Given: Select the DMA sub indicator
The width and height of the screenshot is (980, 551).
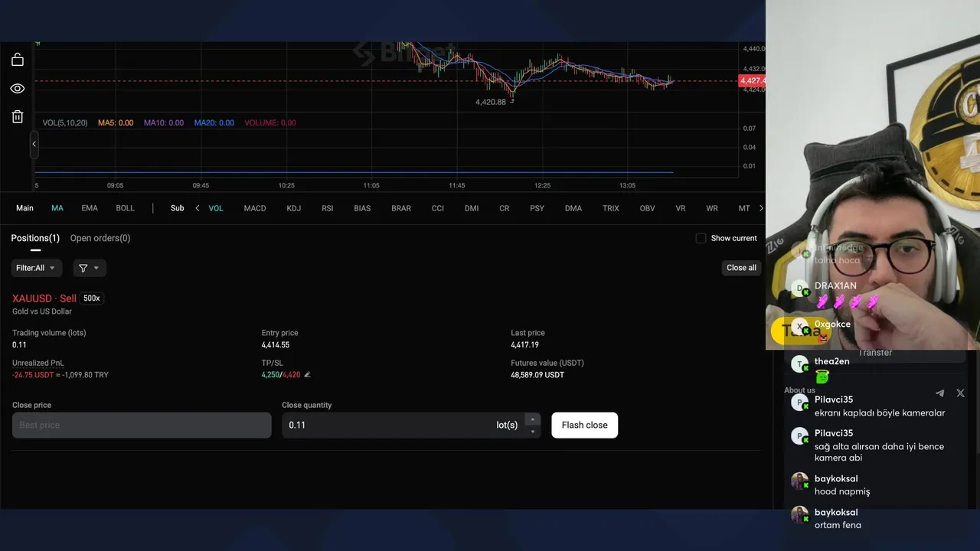Looking at the screenshot, I should pos(573,208).
